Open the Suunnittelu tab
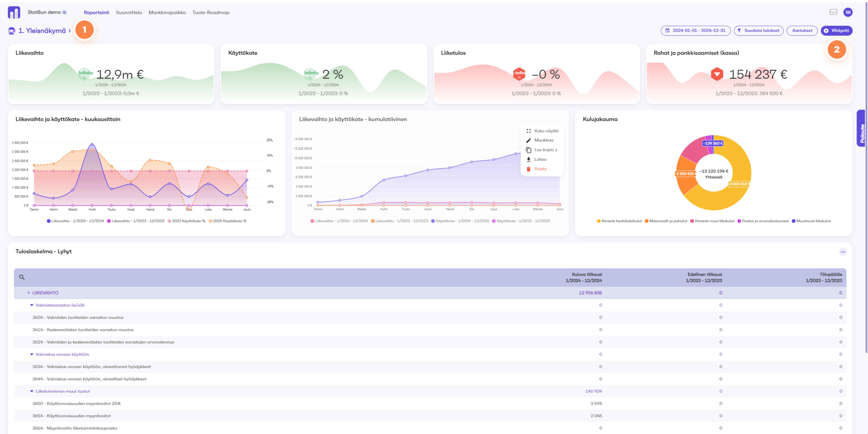This screenshot has height=434, width=868. [x=129, y=12]
